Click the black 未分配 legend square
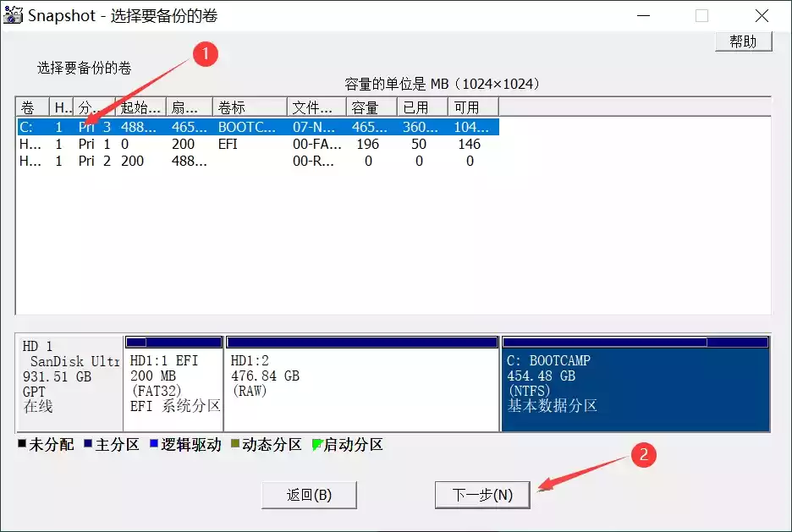 20,444
